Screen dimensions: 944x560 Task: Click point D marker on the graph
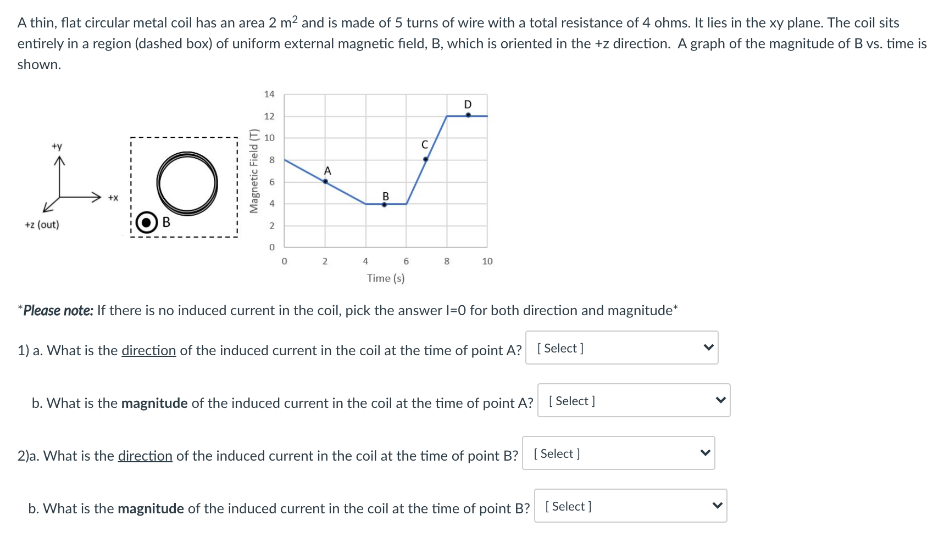coord(468,115)
